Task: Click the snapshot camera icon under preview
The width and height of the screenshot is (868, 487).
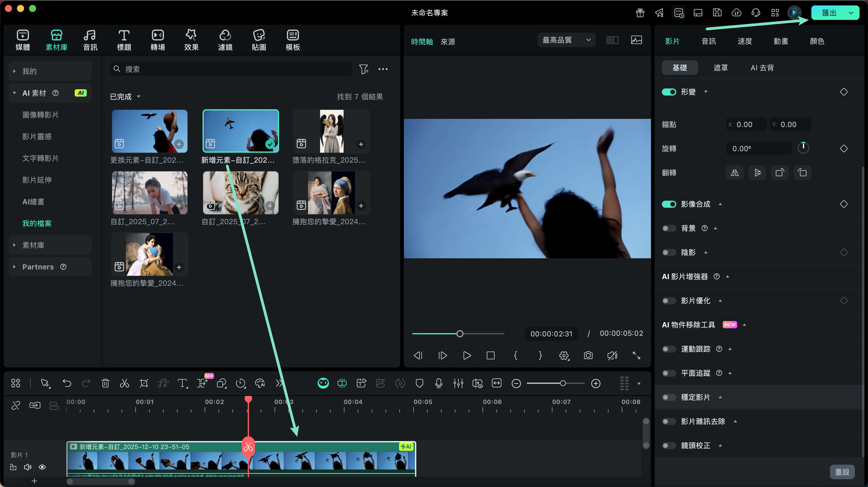Action: 588,355
